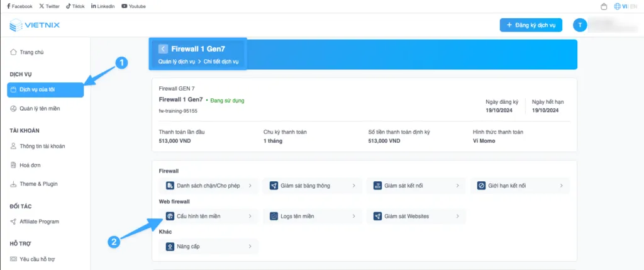Click the Cấu hình tên miền globe icon
Screen dimensions: 644x270
(170, 216)
